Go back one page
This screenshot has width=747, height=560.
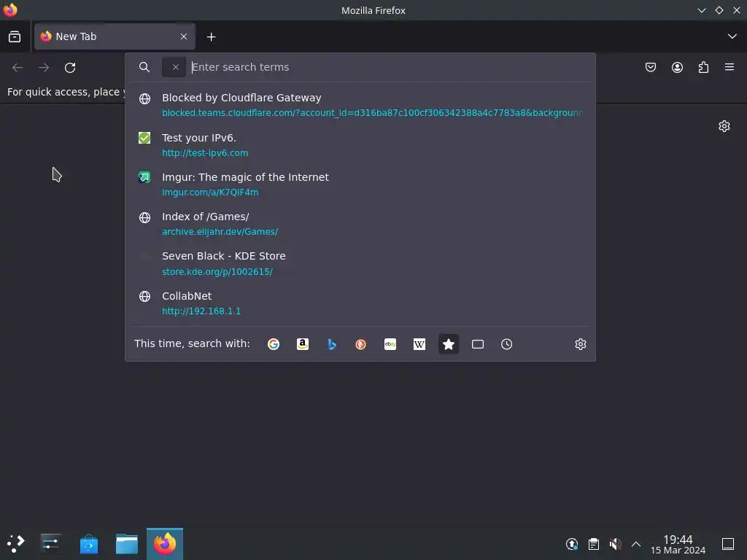coord(18,68)
